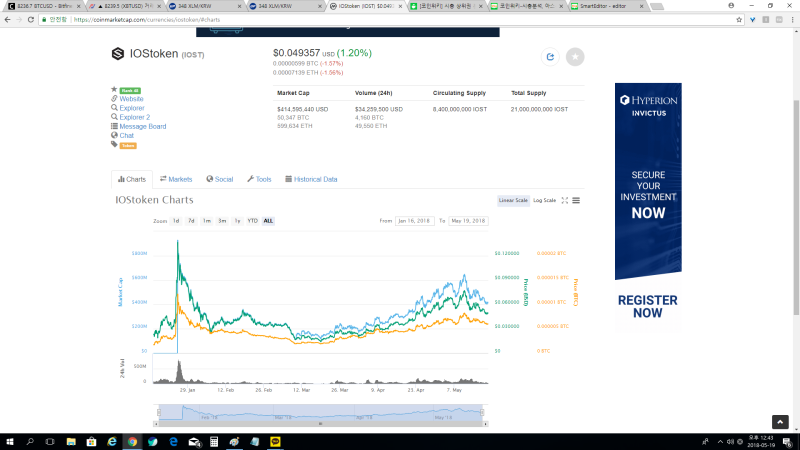Open the Markets tab
The width and height of the screenshot is (800, 450).
pyautogui.click(x=176, y=180)
